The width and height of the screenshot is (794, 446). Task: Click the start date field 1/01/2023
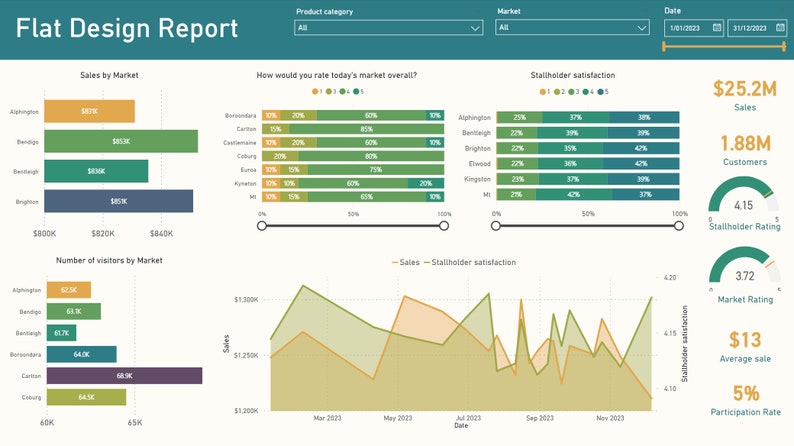(x=694, y=28)
